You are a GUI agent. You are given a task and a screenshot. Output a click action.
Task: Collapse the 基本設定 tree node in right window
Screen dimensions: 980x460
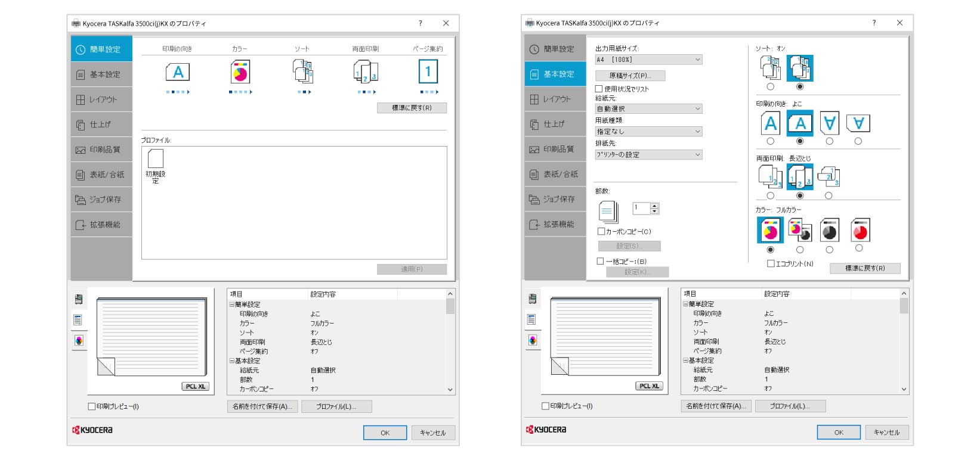pyautogui.click(x=685, y=360)
